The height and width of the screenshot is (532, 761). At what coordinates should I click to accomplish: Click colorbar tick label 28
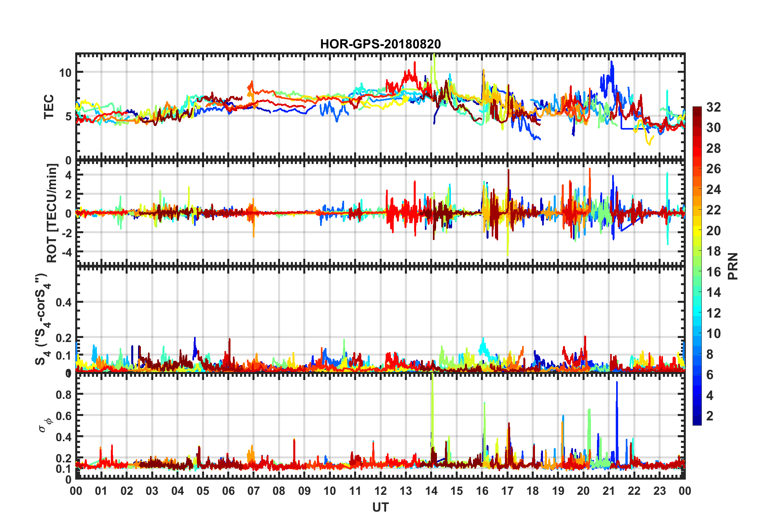point(713,148)
